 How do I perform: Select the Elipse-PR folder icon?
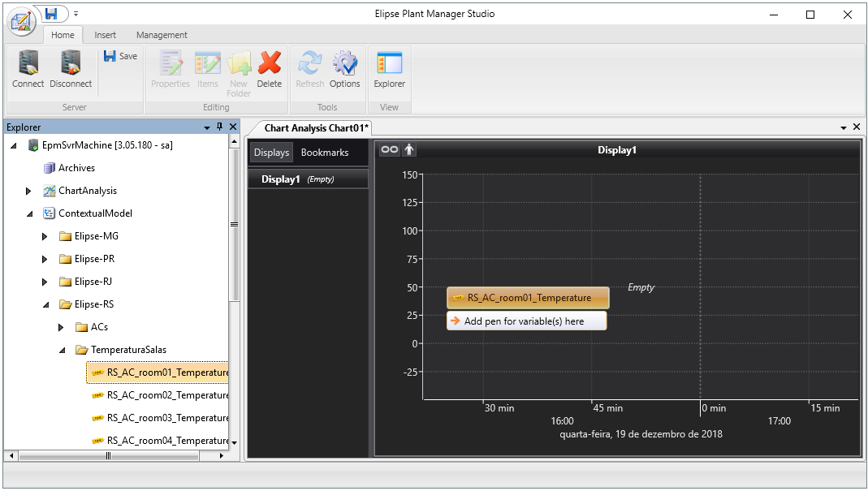pyautogui.click(x=65, y=259)
